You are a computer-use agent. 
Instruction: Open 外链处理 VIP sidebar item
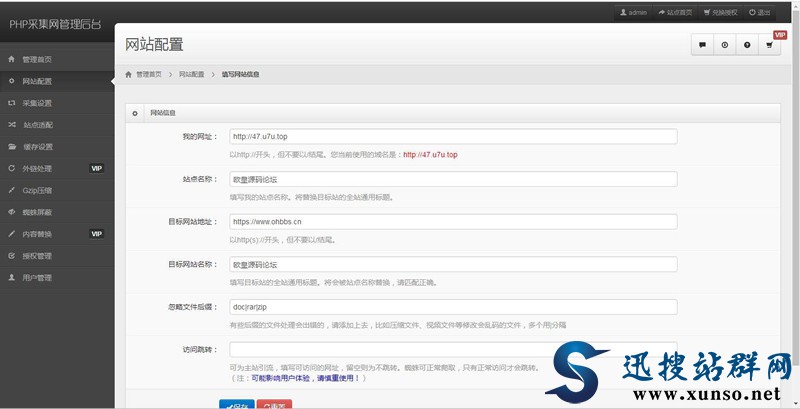point(57,169)
